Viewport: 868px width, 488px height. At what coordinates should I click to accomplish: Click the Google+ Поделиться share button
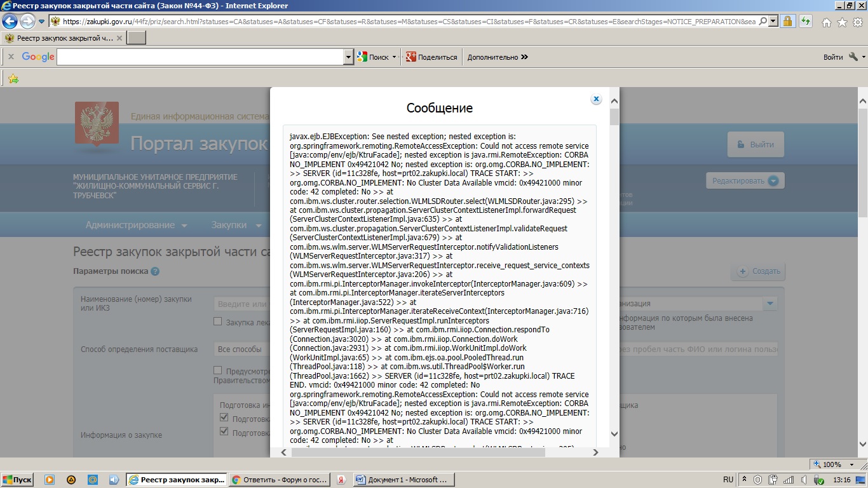pyautogui.click(x=431, y=57)
